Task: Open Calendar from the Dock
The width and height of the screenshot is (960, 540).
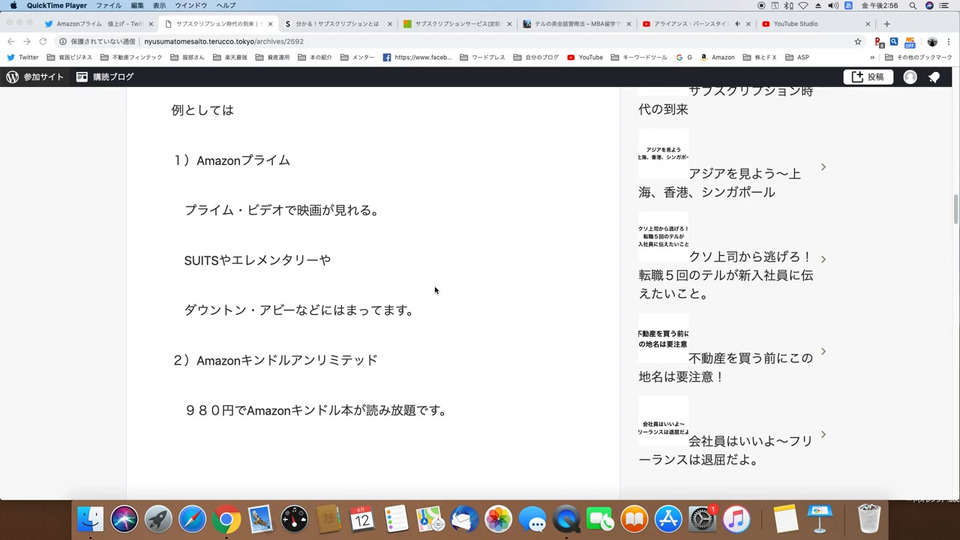Action: (x=362, y=520)
